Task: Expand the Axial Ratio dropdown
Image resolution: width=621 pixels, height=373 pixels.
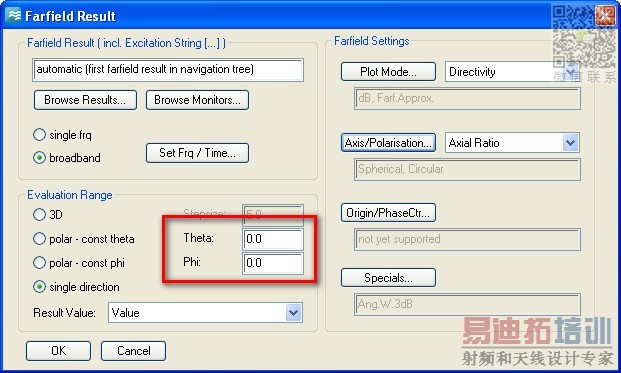Action: (570, 143)
